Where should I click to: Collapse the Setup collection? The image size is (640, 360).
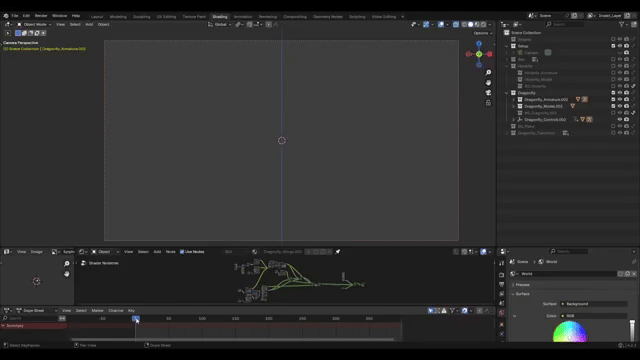click(507, 46)
